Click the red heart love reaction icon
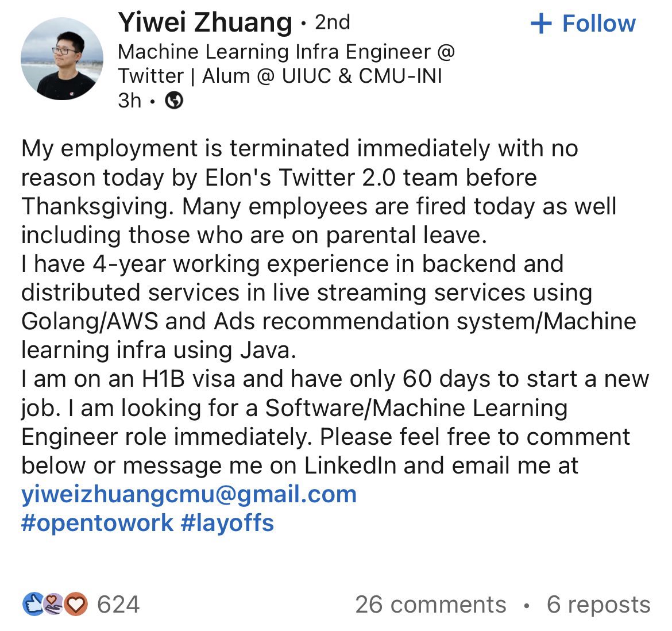The image size is (672, 631). click(76, 604)
